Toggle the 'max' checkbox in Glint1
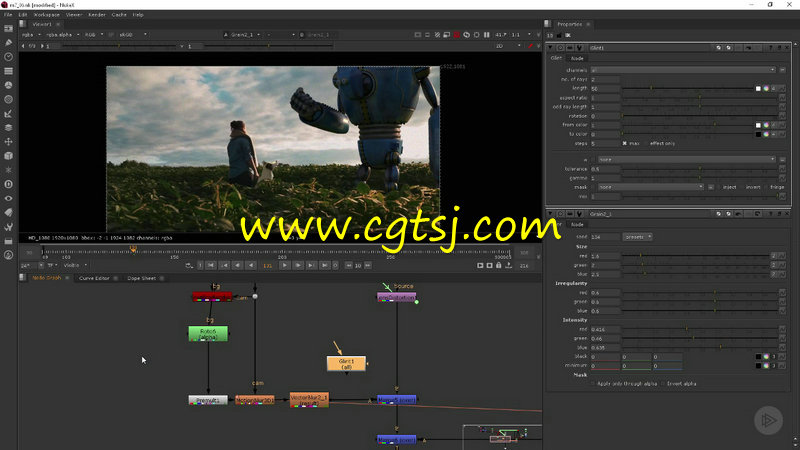800x450 pixels. 624,143
